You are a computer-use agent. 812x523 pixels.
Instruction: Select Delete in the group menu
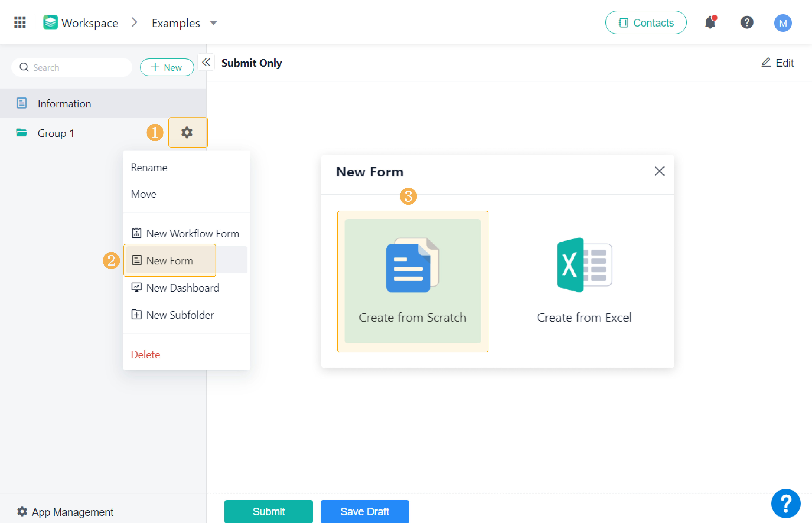[145, 354]
